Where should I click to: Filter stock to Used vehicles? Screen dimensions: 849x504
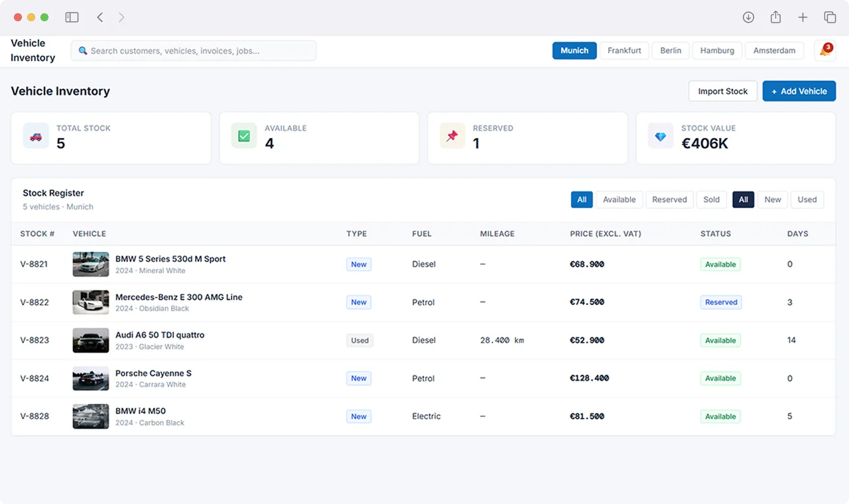[x=807, y=200]
